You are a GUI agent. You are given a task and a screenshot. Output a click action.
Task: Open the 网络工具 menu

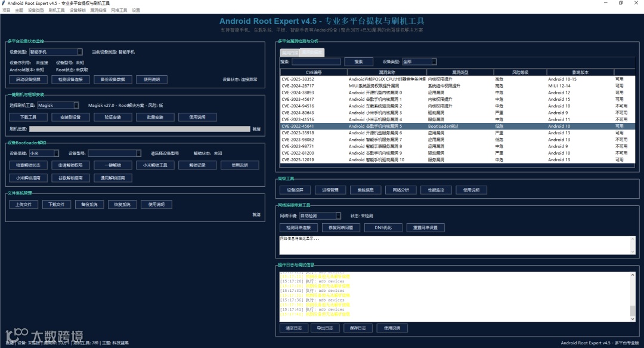pyautogui.click(x=119, y=10)
